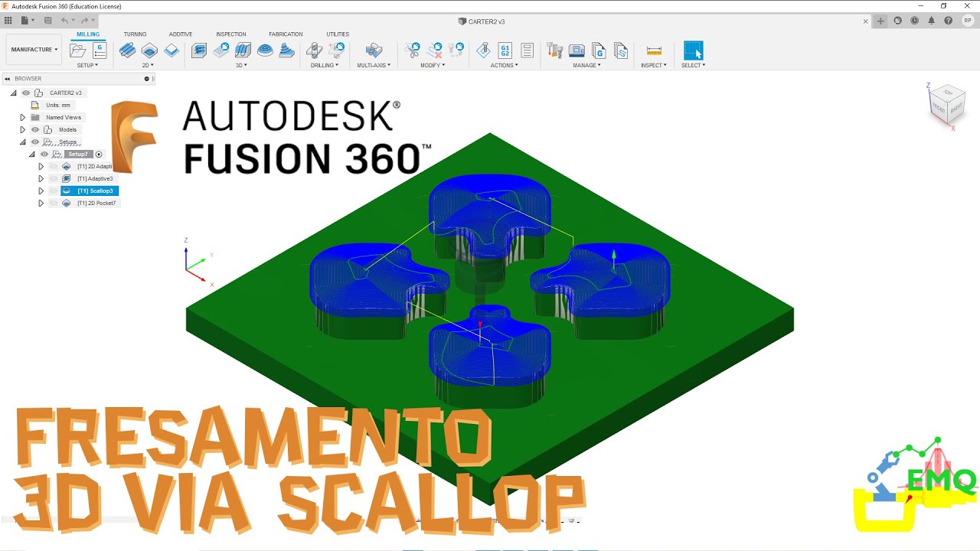Viewport: 980px width, 551px height.
Task: Open the SETUP dropdown menu
Action: (x=87, y=65)
